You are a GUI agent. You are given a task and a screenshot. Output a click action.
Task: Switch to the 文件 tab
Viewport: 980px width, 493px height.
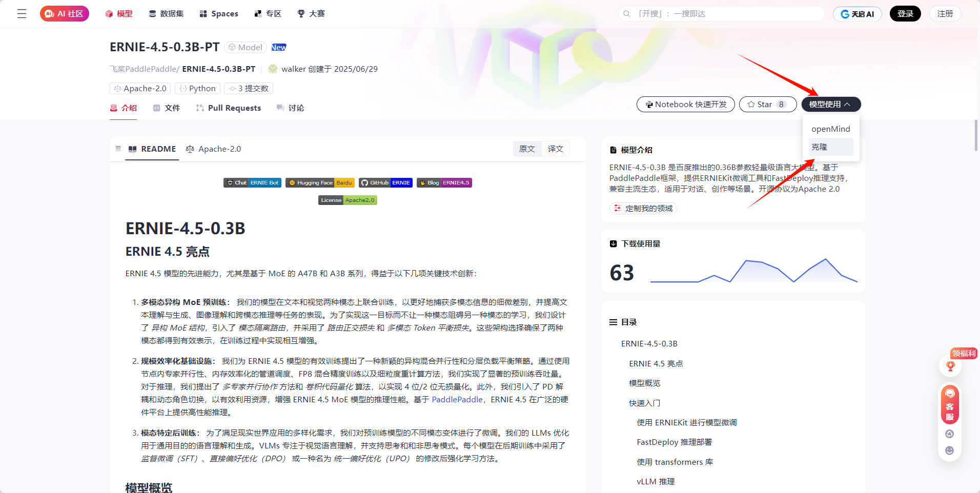tap(167, 108)
